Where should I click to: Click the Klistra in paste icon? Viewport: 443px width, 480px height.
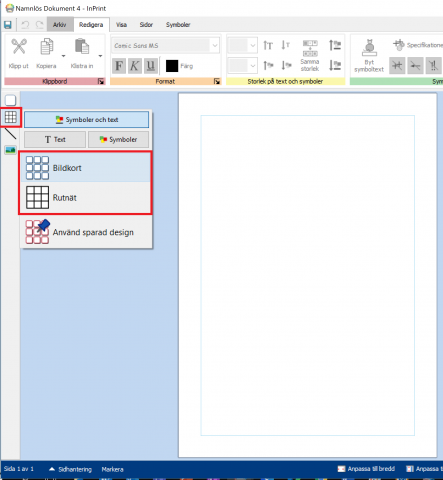pyautogui.click(x=82, y=46)
